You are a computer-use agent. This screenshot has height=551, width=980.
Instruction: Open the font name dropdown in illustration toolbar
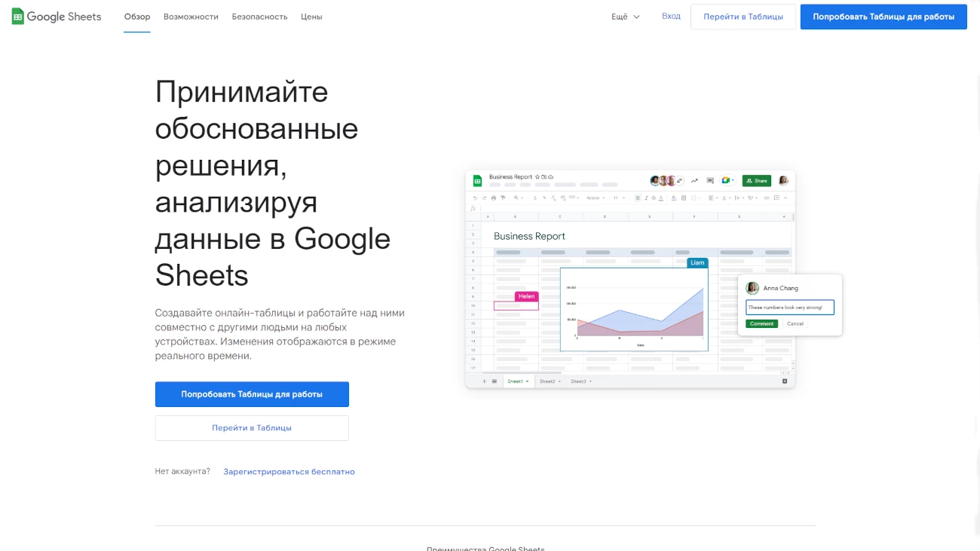point(595,198)
